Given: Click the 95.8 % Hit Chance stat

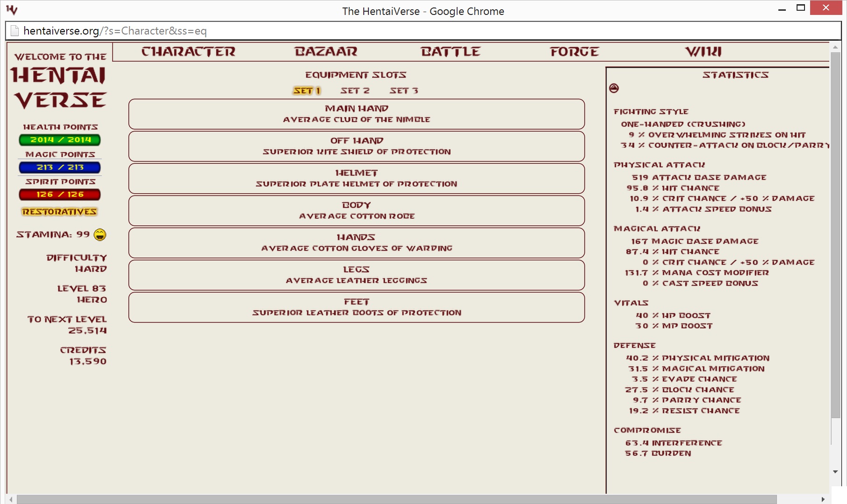Looking at the screenshot, I should [673, 188].
